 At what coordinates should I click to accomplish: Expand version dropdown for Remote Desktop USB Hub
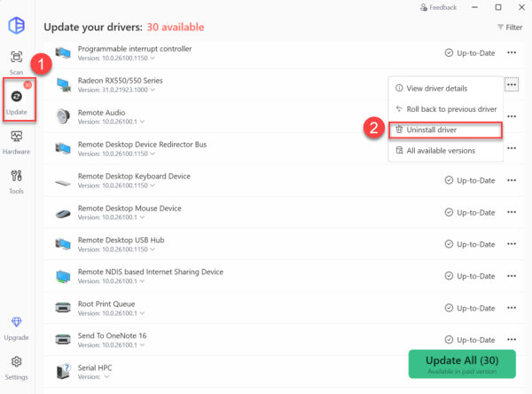[140, 249]
